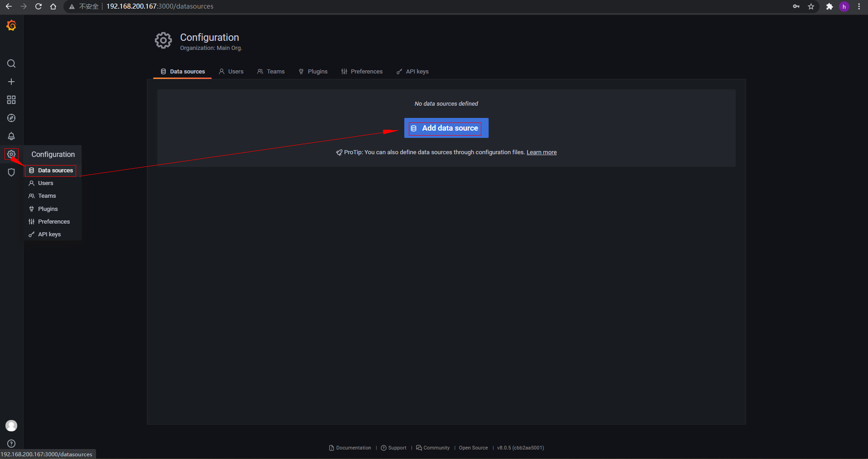This screenshot has height=459, width=868.
Task: Open the Learn more link
Action: point(542,152)
